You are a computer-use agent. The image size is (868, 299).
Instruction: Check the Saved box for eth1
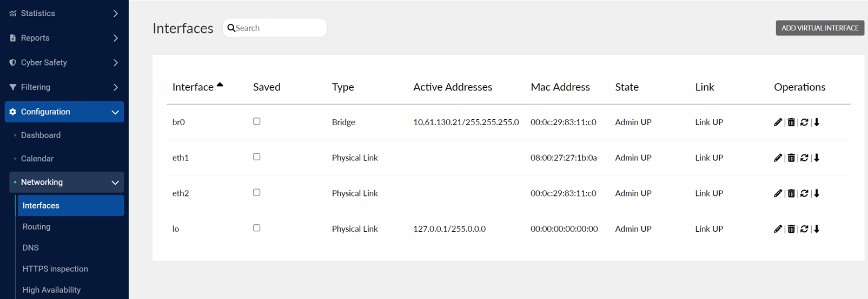(x=257, y=157)
